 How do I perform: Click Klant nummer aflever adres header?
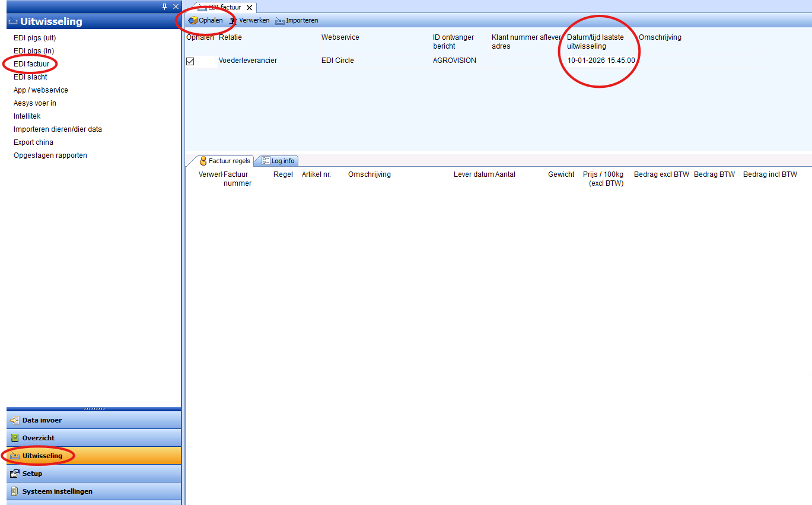click(526, 42)
